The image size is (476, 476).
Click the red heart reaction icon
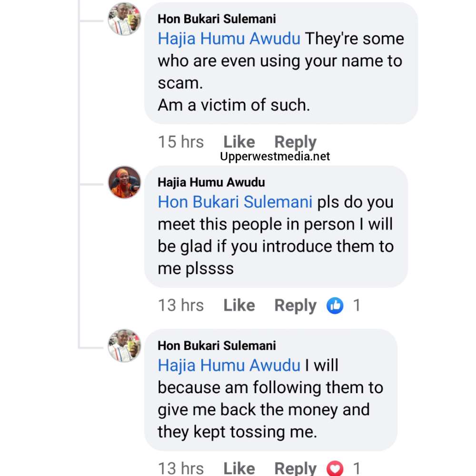(335, 469)
